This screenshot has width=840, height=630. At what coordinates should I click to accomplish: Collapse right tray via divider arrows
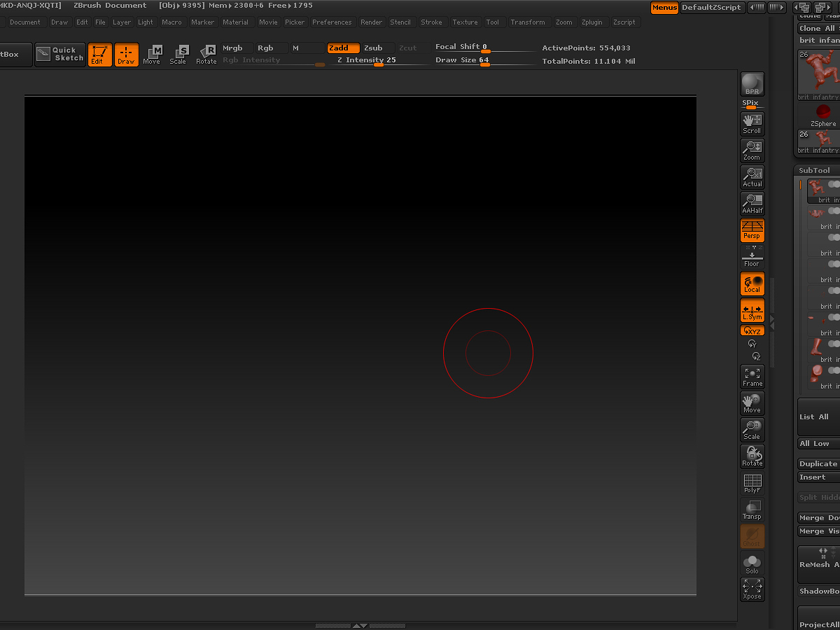[772, 322]
